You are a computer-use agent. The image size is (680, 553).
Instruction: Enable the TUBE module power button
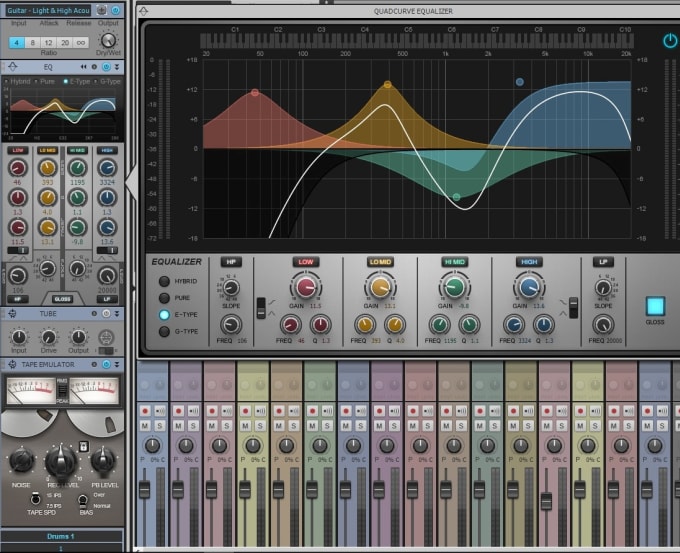[x=106, y=313]
